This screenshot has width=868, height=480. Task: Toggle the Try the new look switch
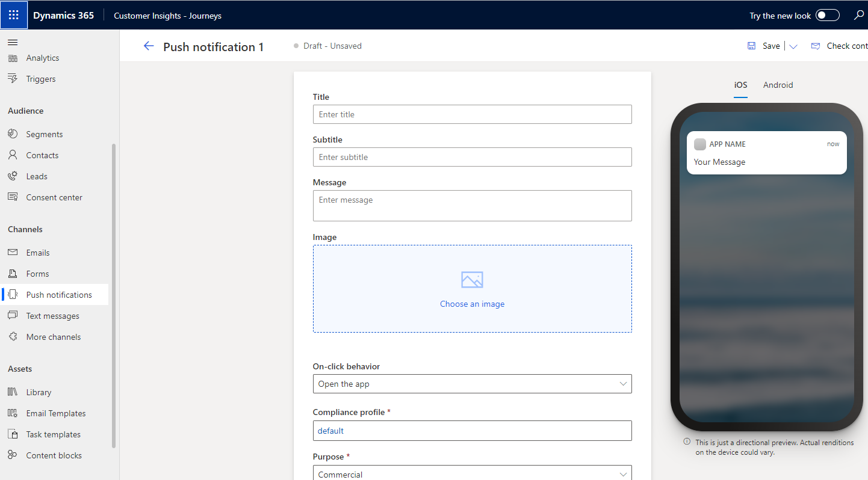click(827, 16)
